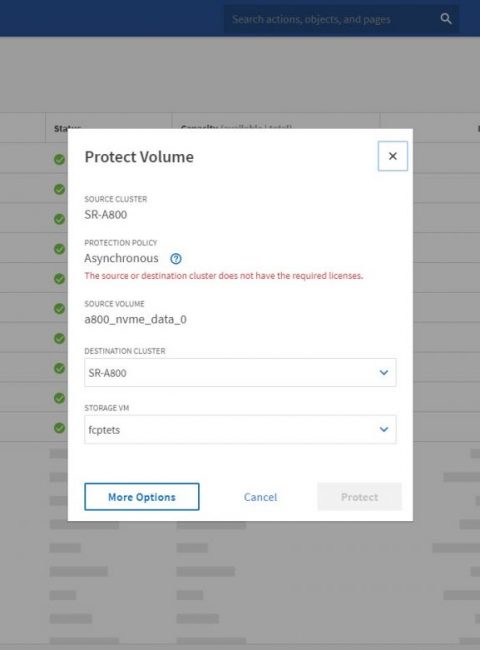The width and height of the screenshot is (480, 650).
Task: Open the fcptets storage VM selector
Action: [x=240, y=429]
